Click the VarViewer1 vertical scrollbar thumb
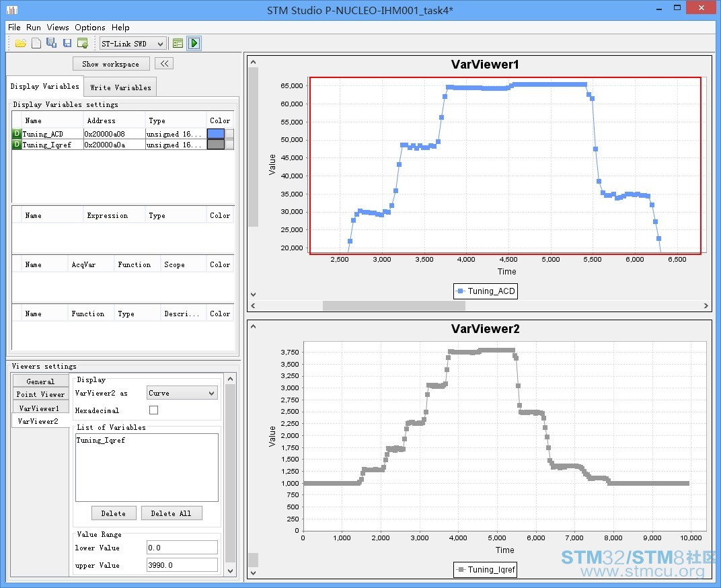This screenshot has width=721, height=588. [254, 147]
